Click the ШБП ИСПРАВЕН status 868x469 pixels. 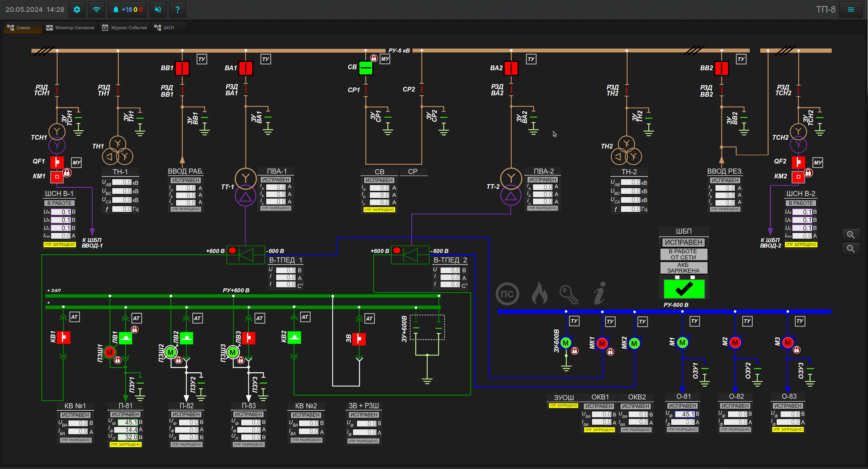click(x=684, y=242)
